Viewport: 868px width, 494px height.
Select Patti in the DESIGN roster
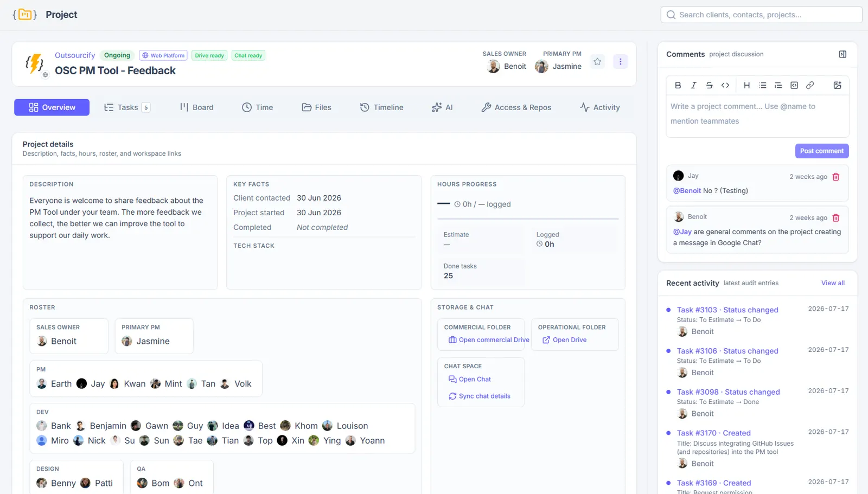97,483
